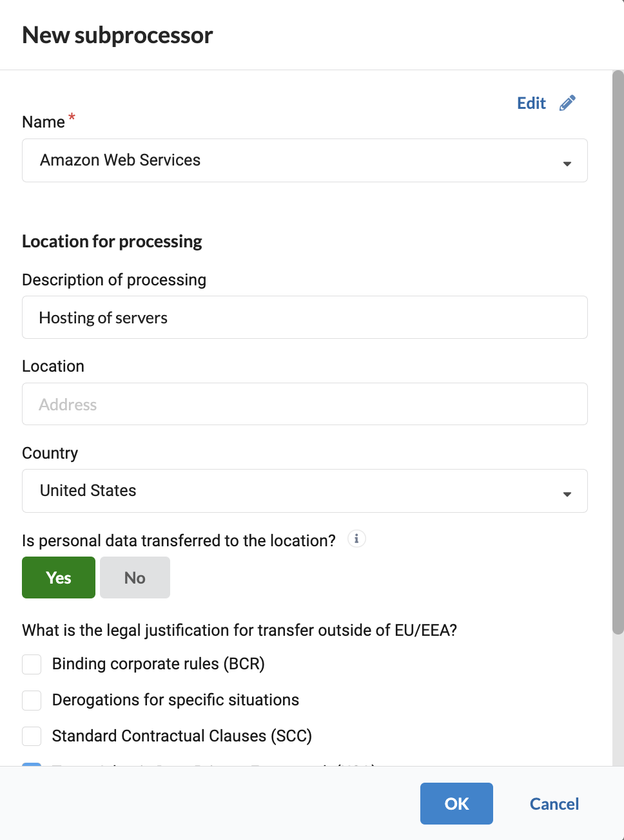This screenshot has width=624, height=840.
Task: Click the caret arrow in the Country field
Action: pos(567,494)
